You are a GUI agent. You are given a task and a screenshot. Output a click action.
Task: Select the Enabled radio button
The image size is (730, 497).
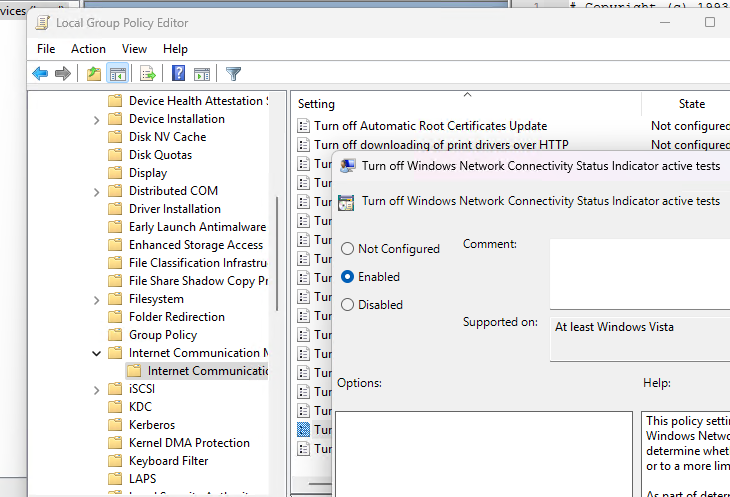[x=348, y=277]
